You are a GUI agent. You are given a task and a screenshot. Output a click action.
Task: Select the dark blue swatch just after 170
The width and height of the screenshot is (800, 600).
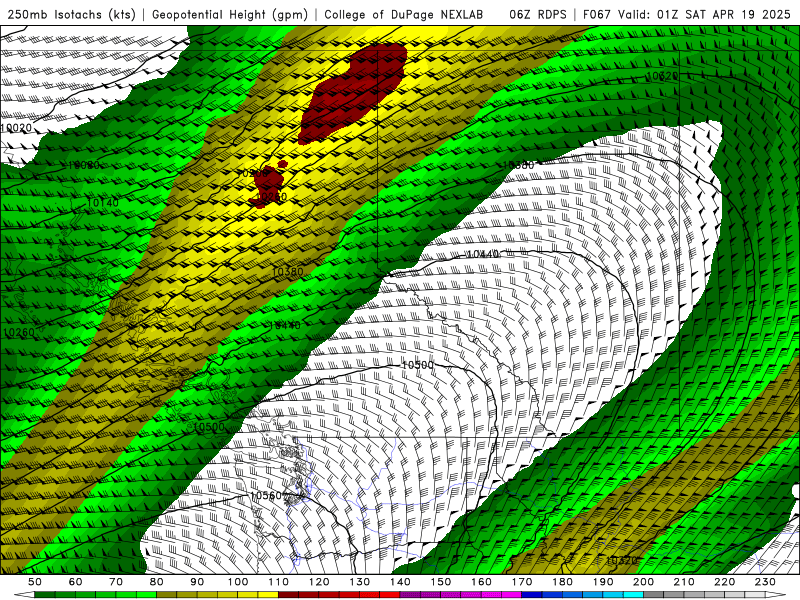point(532,595)
